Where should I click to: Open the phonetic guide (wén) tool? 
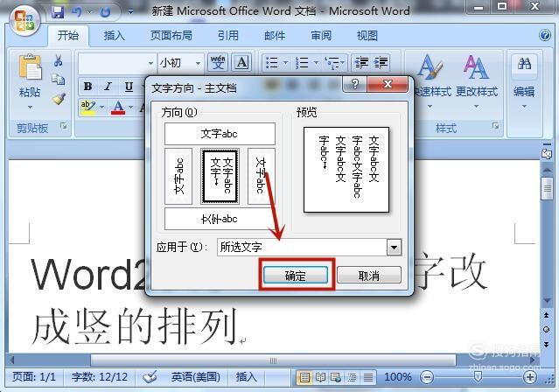pos(218,62)
